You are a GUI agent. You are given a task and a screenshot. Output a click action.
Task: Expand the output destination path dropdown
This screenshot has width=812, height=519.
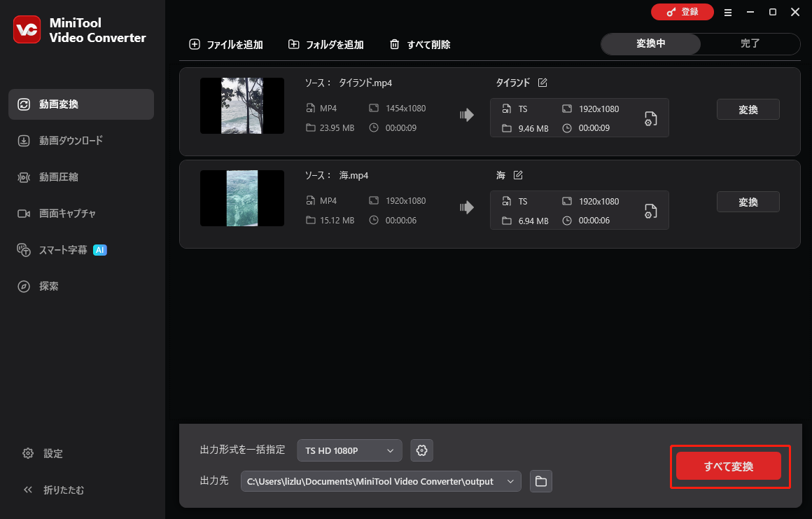click(x=510, y=481)
